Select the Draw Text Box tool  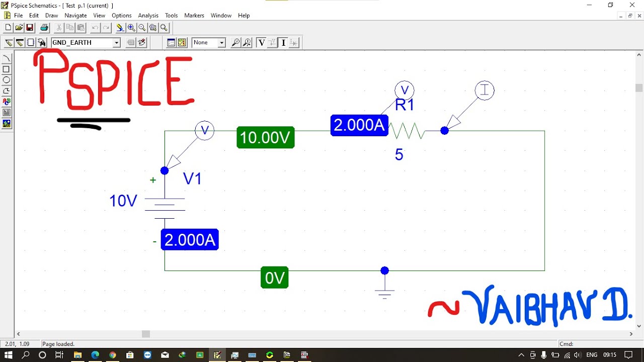7,113
